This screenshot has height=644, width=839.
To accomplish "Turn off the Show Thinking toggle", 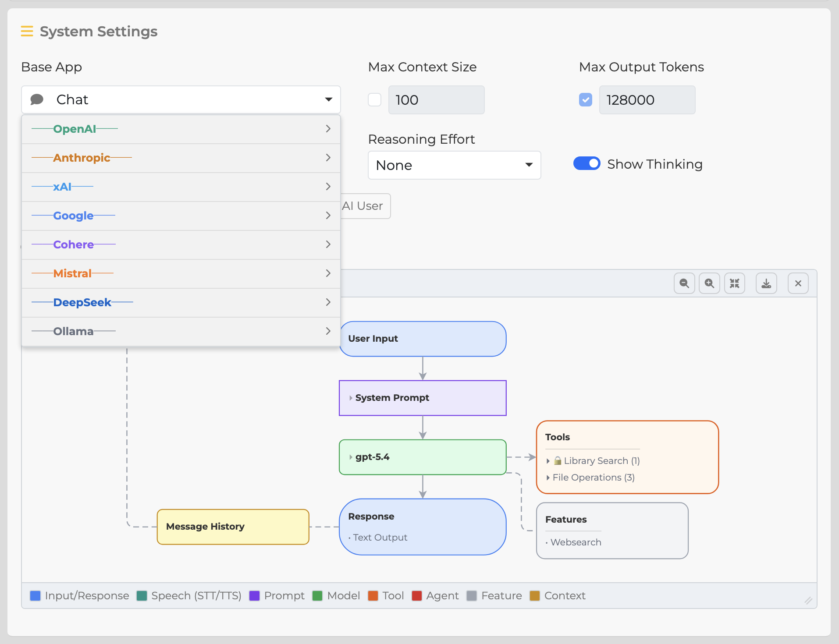I will [x=587, y=163].
